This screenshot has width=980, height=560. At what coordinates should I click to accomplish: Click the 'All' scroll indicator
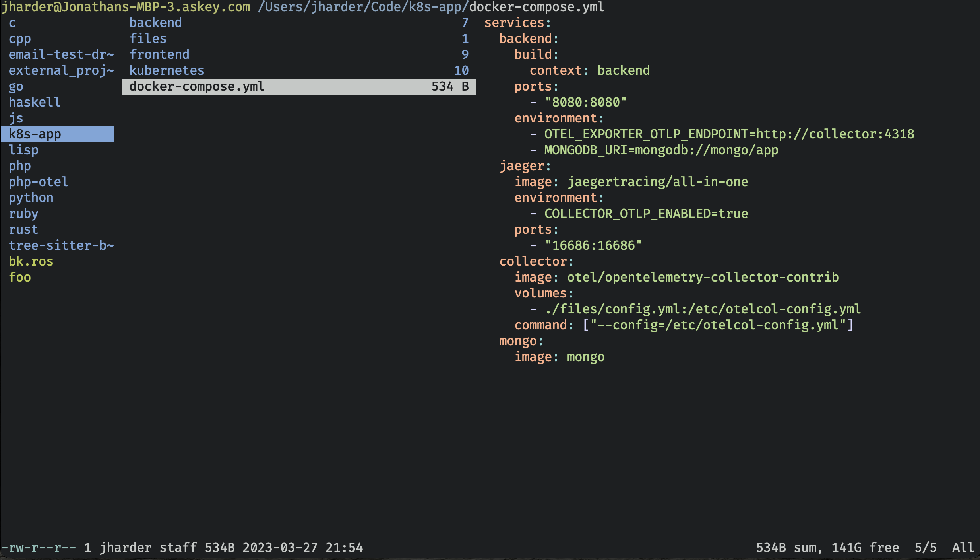963,548
